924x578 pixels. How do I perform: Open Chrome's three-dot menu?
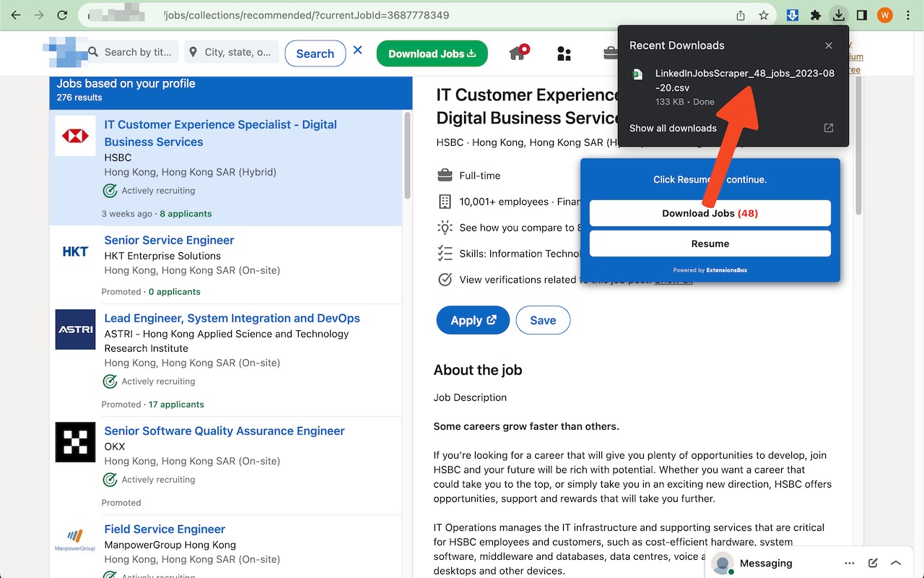tap(908, 15)
